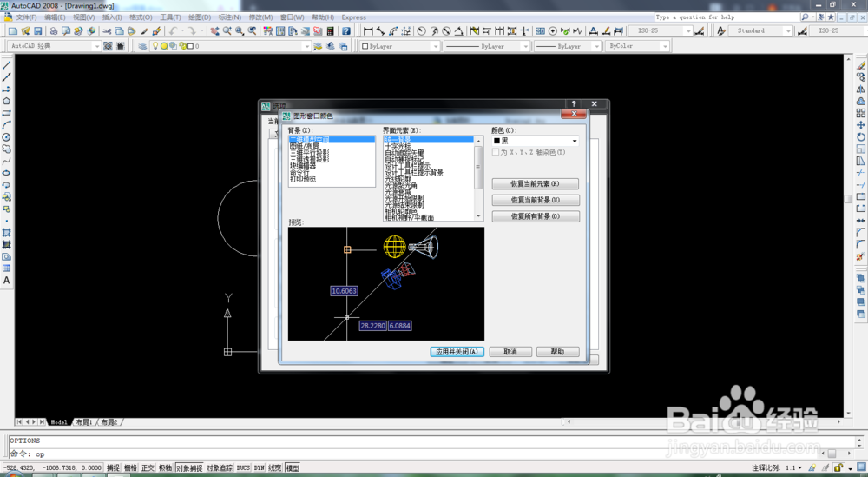Click the Open file icon
Image resolution: width=868 pixels, height=477 pixels.
point(25,31)
